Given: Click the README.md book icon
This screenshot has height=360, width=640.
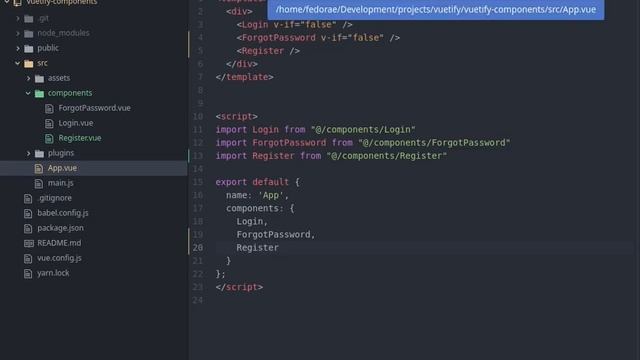Looking at the screenshot, I should click(29, 244).
